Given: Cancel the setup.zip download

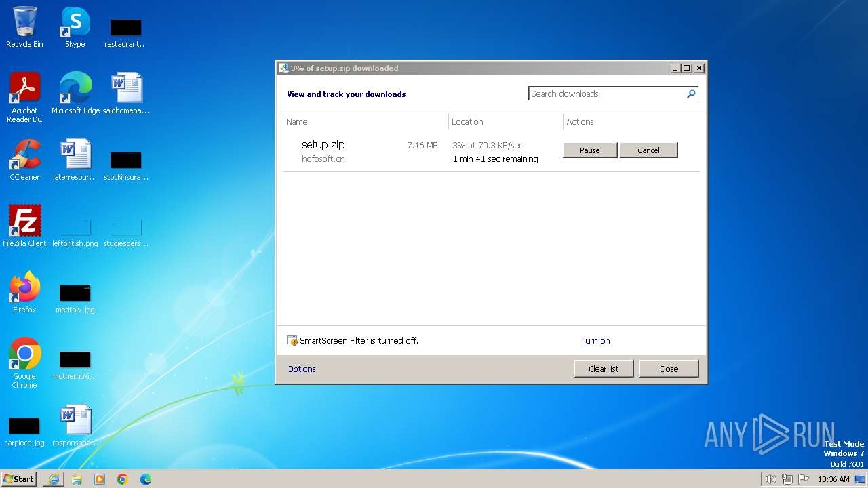Looking at the screenshot, I should tap(648, 150).
